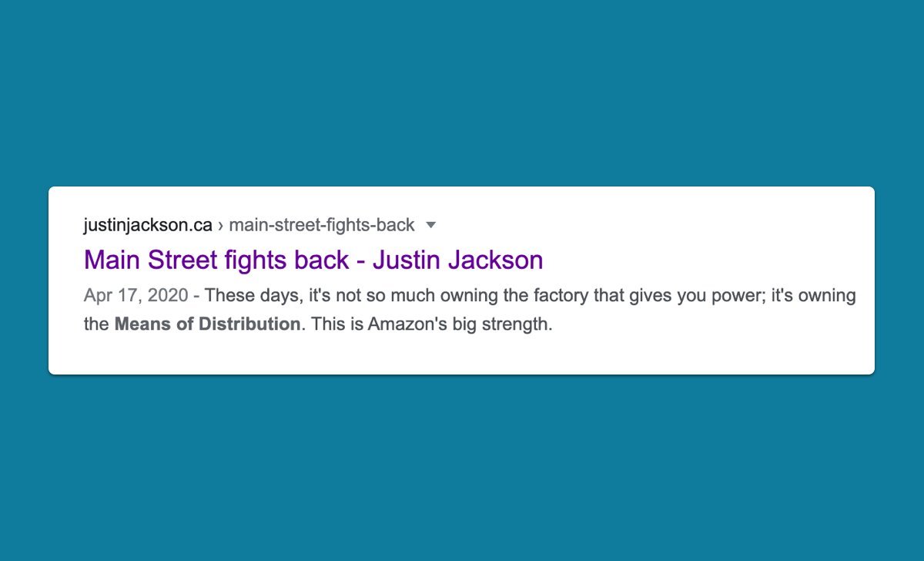924x561 pixels.
Task: Click the bold 'Means of Distribution' text
Action: [207, 324]
